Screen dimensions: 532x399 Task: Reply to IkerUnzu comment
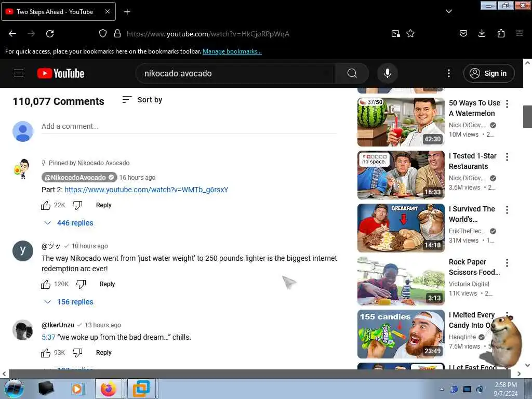(x=103, y=353)
